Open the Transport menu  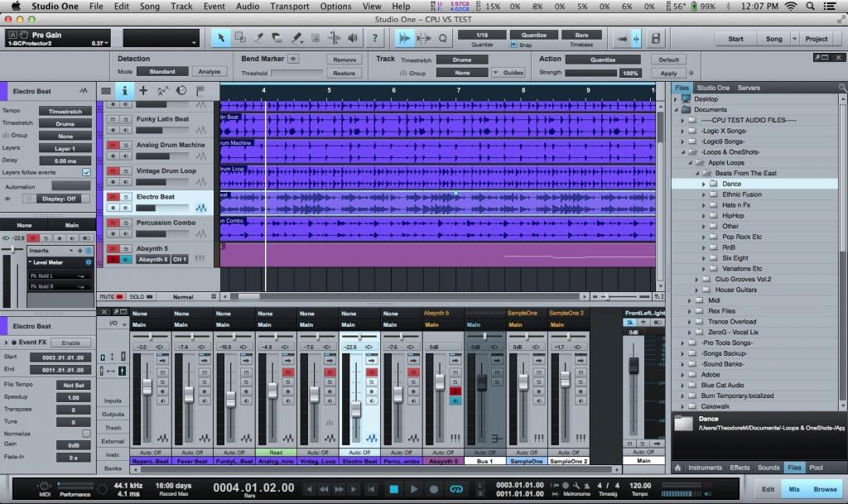coord(289,7)
